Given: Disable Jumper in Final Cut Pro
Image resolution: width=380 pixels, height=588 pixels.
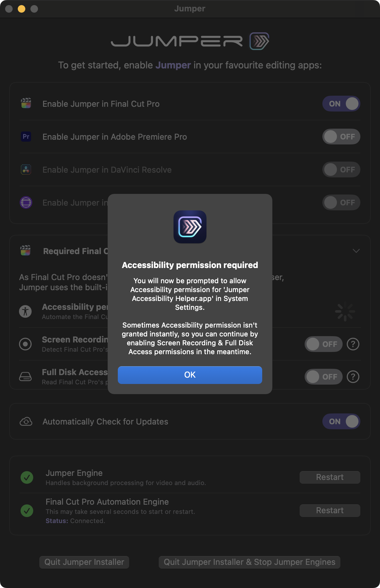Looking at the screenshot, I should (341, 104).
